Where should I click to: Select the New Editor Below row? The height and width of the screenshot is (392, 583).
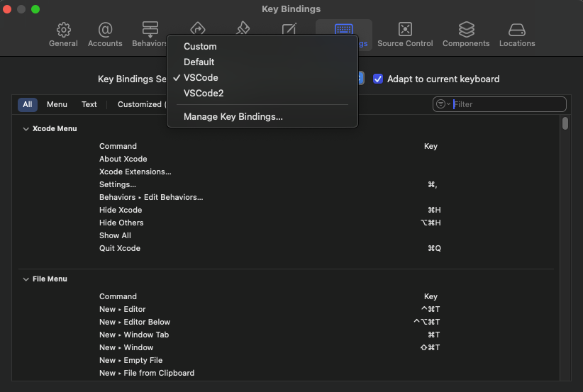pos(286,322)
